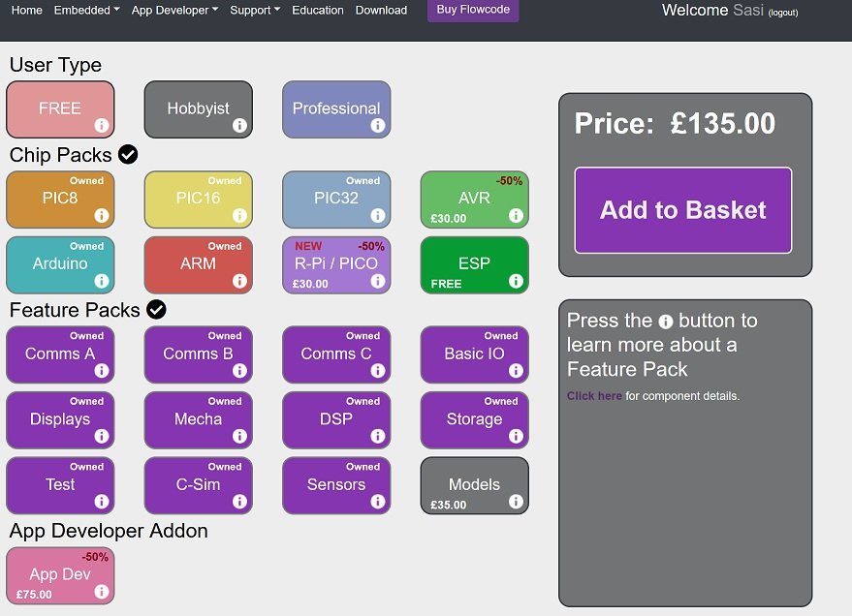Open info icon on App Dev addon
This screenshot has height=616, width=852.
[101, 592]
